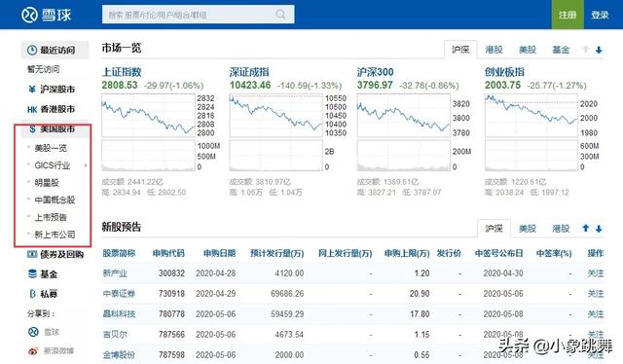Click the 沪深300 price chart
This screenshot has width=623, height=364.
(x=404, y=116)
